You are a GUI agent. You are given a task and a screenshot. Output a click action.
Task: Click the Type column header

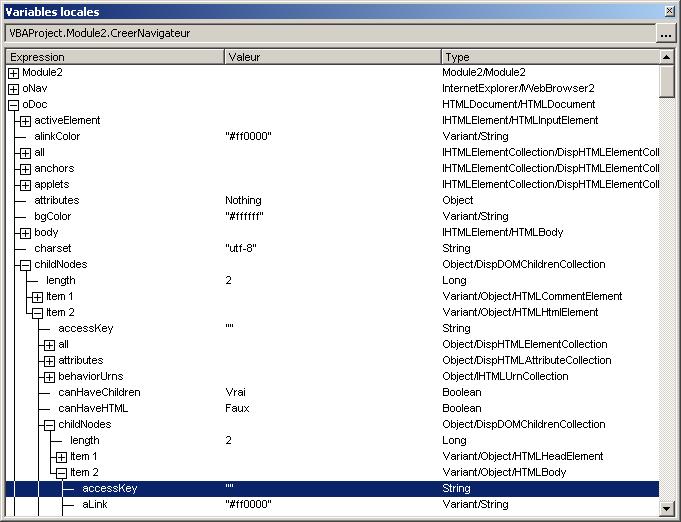point(549,57)
